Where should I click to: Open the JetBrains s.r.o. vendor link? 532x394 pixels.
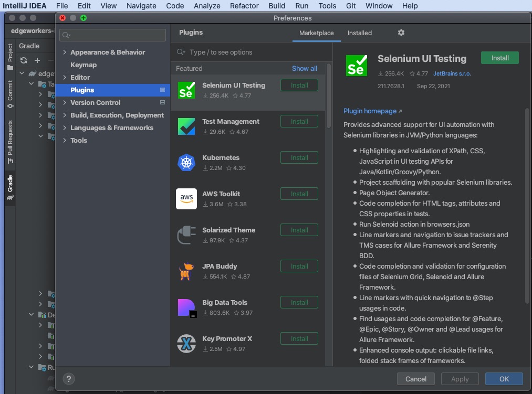pos(452,73)
